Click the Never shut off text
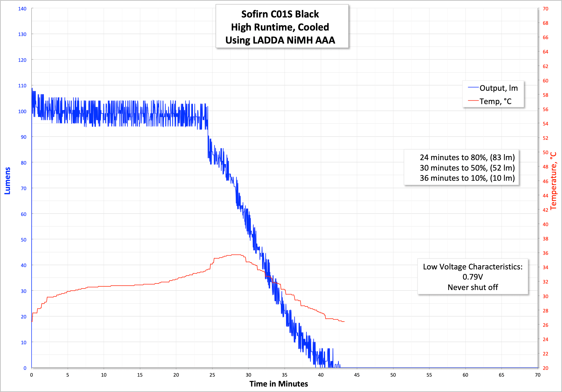Screen dimensions: 562x392 coord(472,287)
